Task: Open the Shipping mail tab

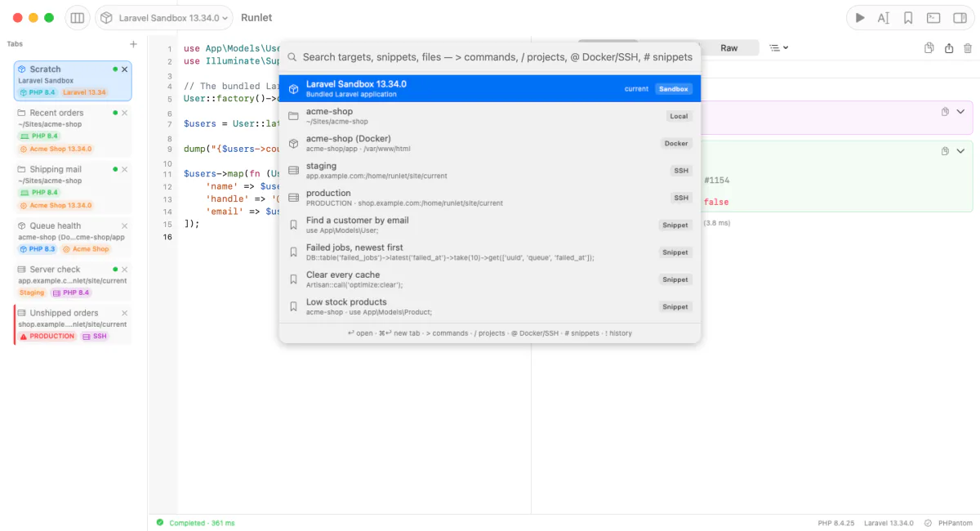Action: 73,187
